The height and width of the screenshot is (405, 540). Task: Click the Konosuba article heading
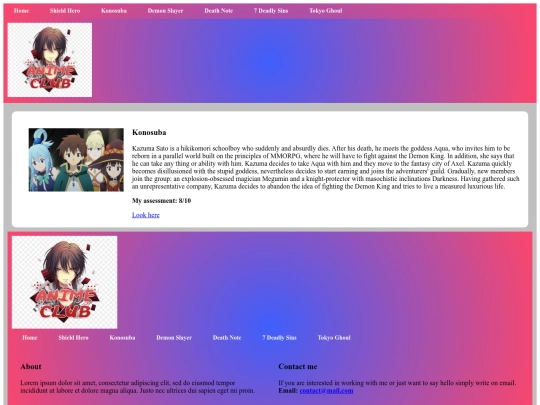point(149,132)
